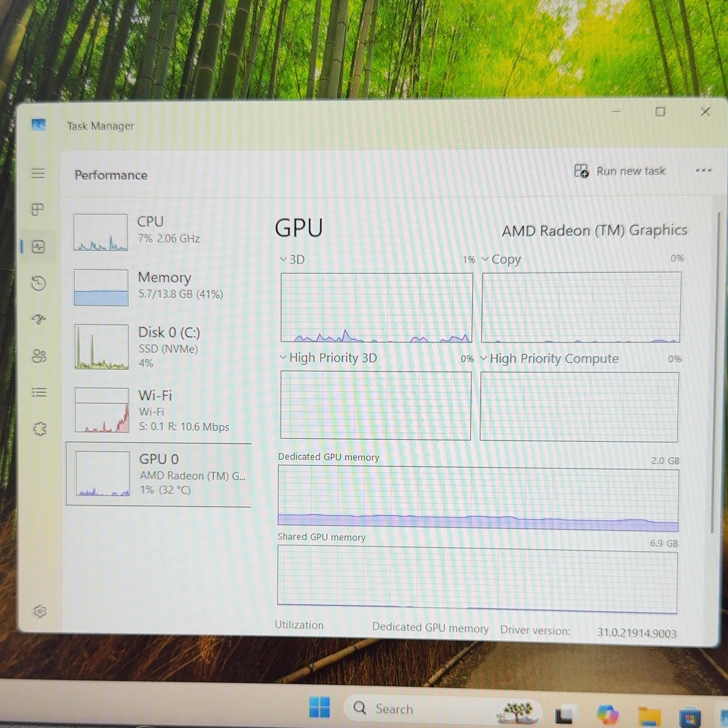Open Task Manager Settings gear icon
The width and height of the screenshot is (728, 728).
click(40, 611)
